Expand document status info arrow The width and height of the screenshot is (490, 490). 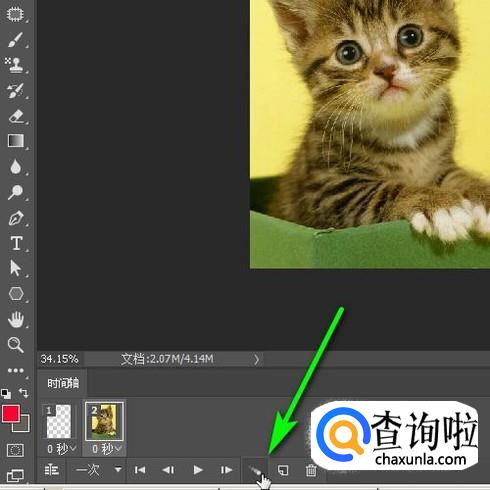pyautogui.click(x=256, y=360)
